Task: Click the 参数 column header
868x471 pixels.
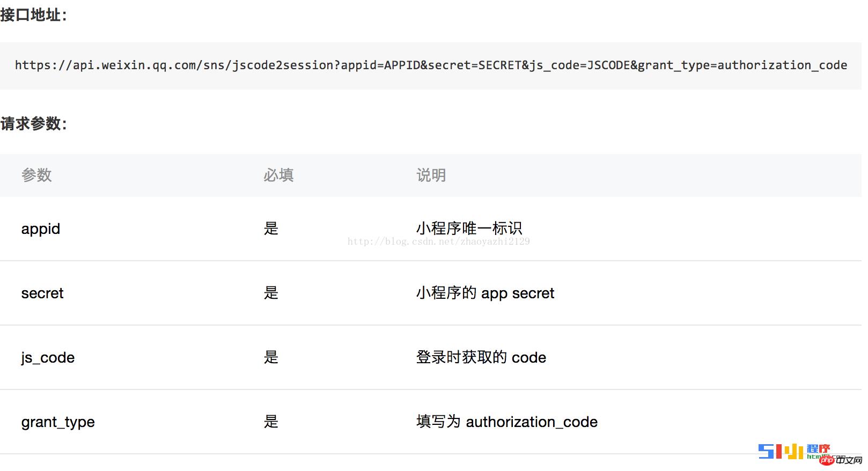Action: coord(36,175)
